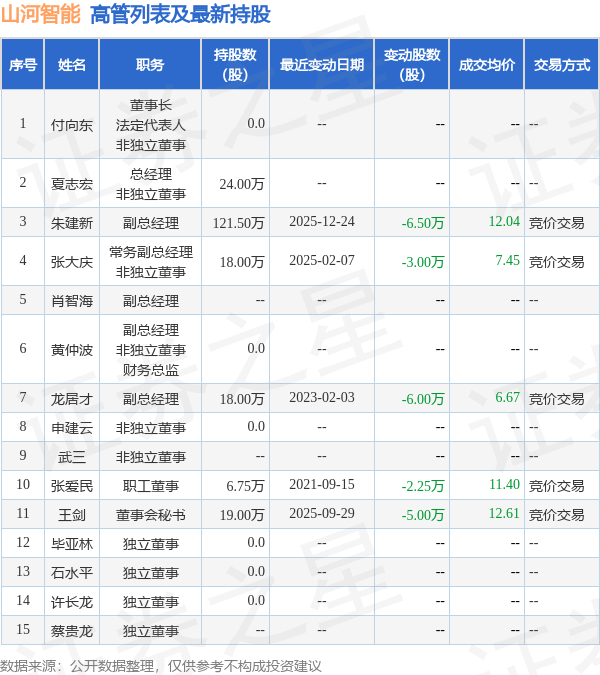Click the 职工董事 position cell

pyautogui.click(x=150, y=486)
